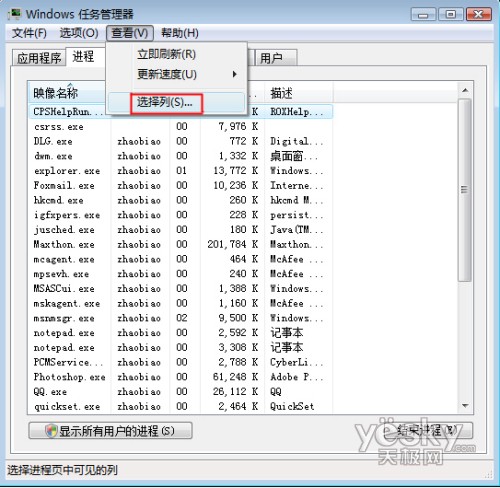The width and height of the screenshot is (500, 488).
Task: Select 选择列(S)... menu entry
Action: click(177, 102)
